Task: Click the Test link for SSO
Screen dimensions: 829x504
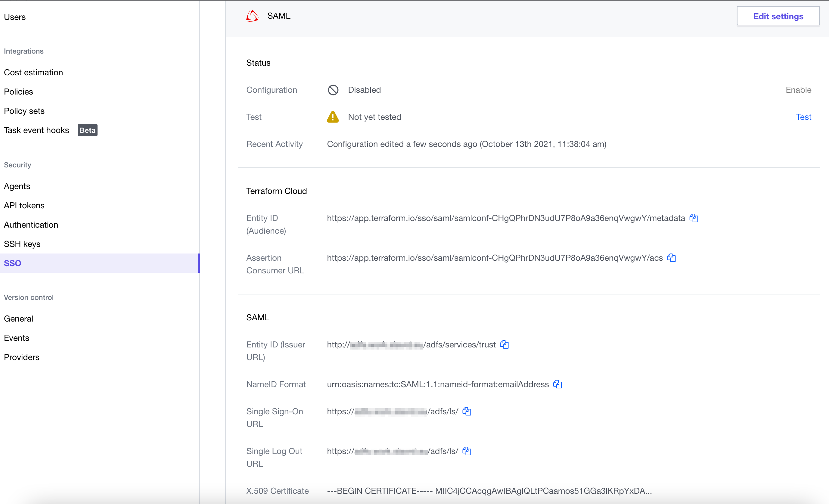Action: pos(803,117)
